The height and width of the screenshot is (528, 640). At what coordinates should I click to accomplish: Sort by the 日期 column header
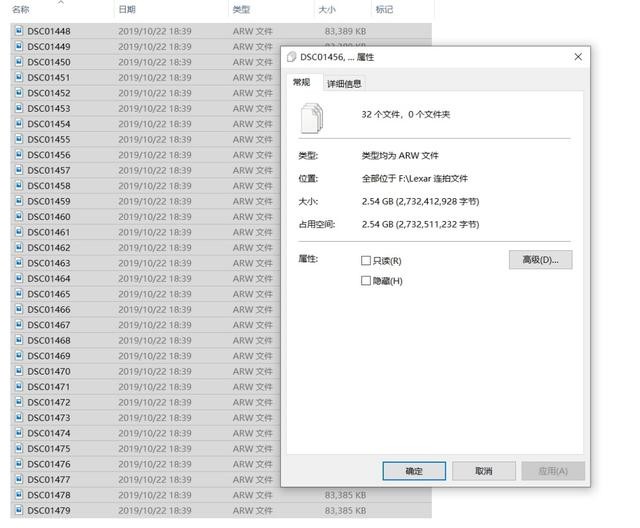click(127, 9)
